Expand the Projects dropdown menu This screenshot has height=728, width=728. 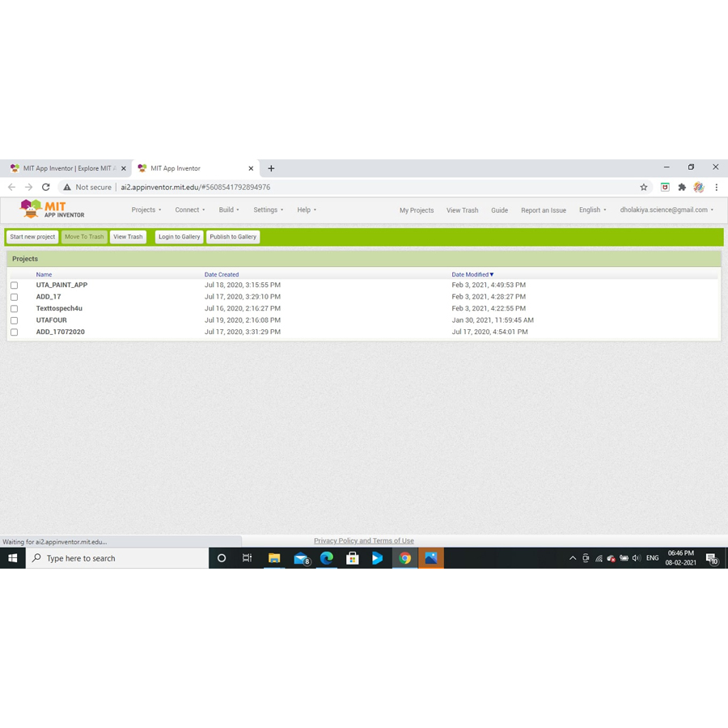pyautogui.click(x=146, y=210)
